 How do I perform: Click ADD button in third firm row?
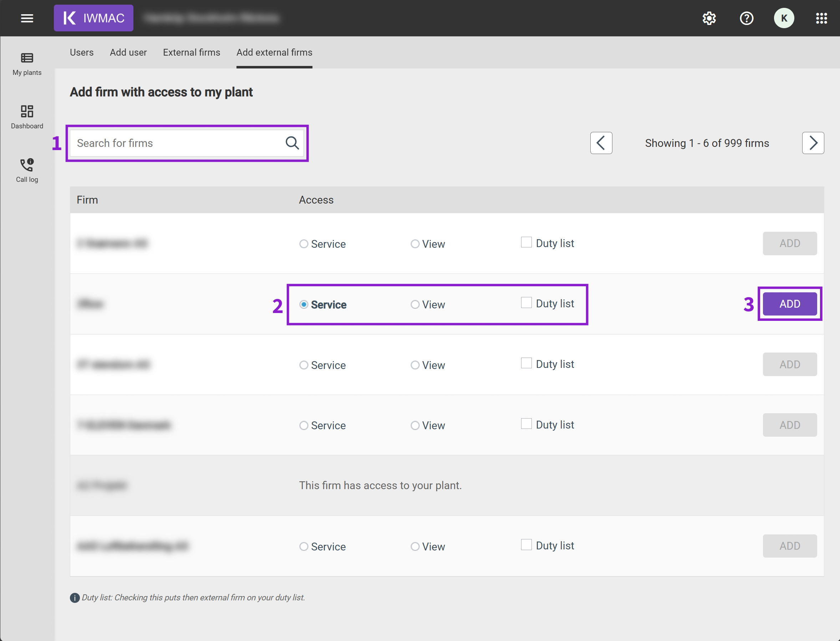tap(790, 364)
